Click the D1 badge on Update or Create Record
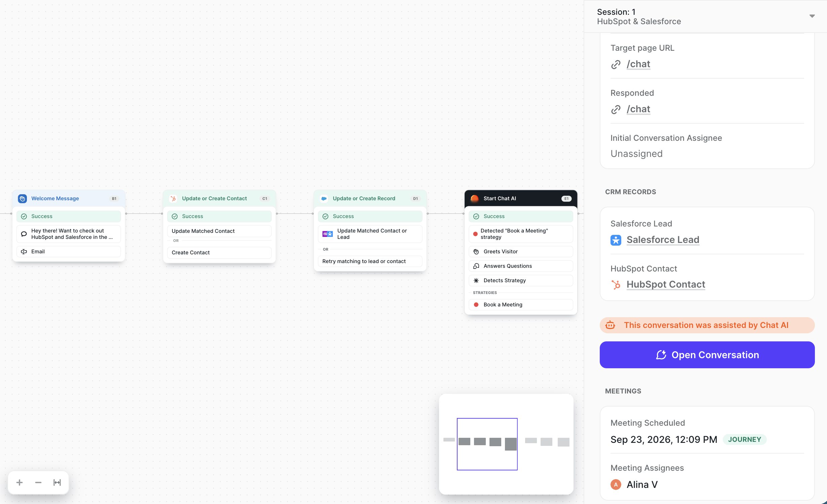The width and height of the screenshot is (827, 504). (416, 199)
